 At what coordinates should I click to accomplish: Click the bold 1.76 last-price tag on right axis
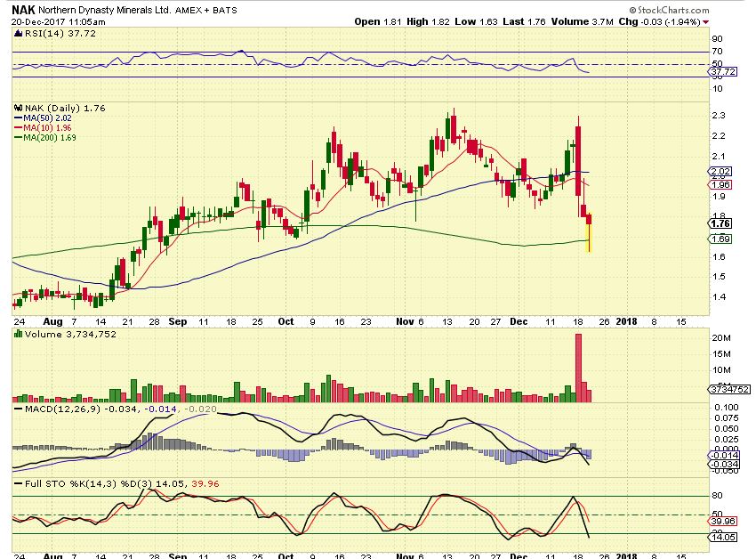pos(720,223)
